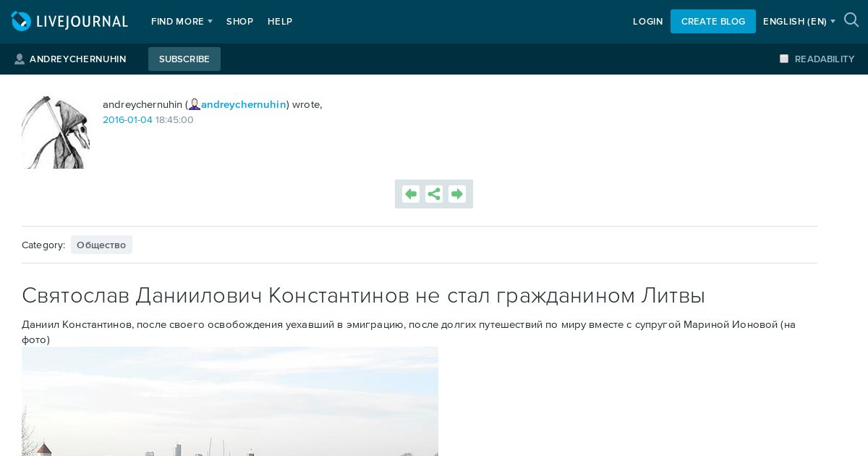The image size is (868, 456).
Task: Click the post title Святослав Даниилович Константинов
Action: coord(363,295)
